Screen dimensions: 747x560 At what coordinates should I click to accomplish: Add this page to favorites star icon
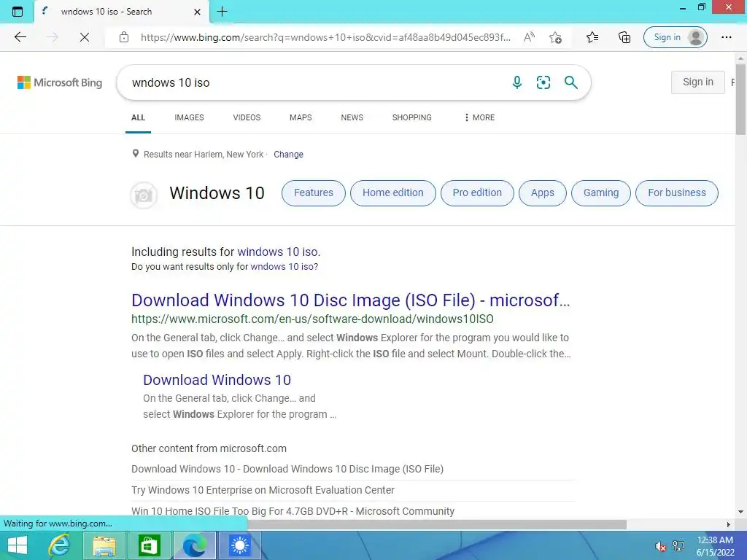pyautogui.click(x=555, y=37)
